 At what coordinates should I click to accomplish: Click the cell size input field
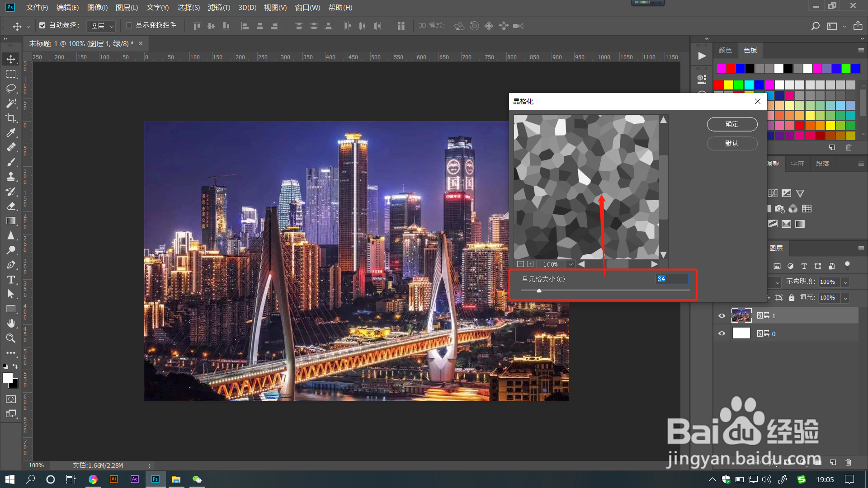(672, 279)
